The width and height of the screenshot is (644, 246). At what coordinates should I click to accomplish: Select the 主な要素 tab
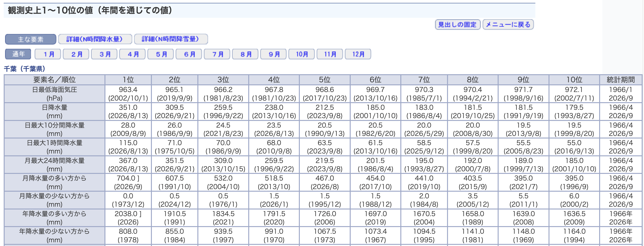(x=31, y=39)
